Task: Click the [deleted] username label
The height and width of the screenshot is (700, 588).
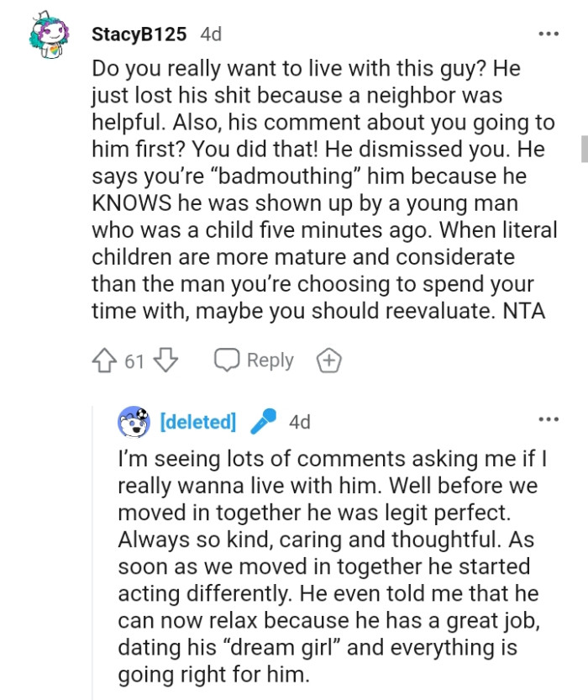Action: coord(197,421)
